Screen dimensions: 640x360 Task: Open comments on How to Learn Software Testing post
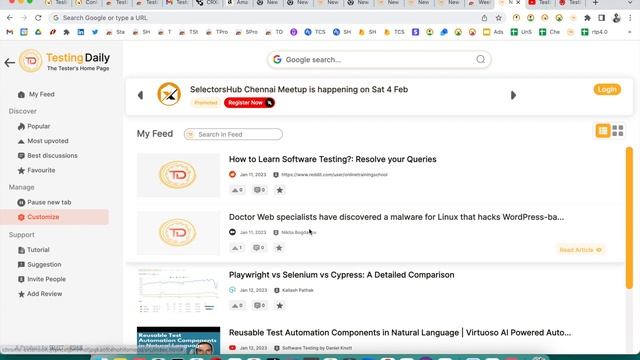[x=260, y=190]
